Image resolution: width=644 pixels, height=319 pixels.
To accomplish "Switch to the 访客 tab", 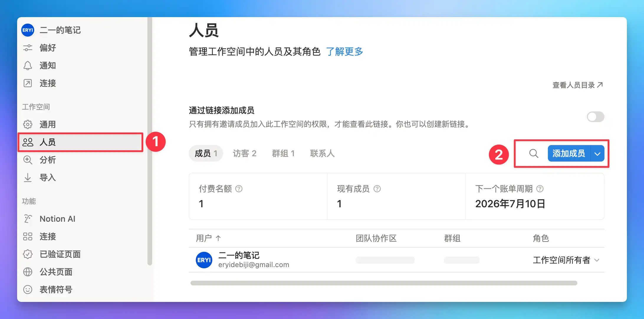I will tap(244, 153).
